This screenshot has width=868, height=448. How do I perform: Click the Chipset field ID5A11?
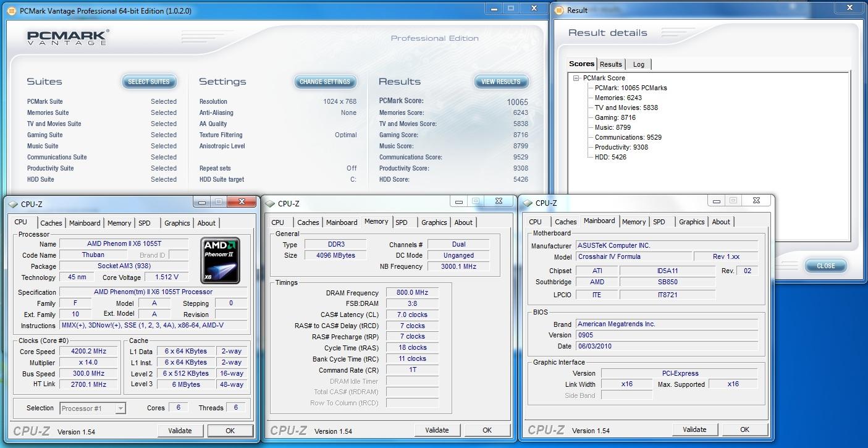click(667, 271)
